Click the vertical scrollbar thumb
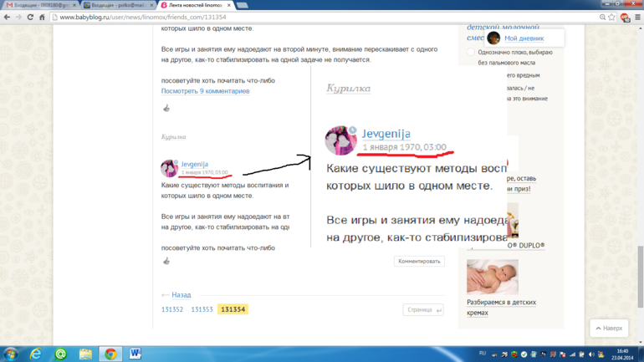This screenshot has width=644, height=362. 641,276
